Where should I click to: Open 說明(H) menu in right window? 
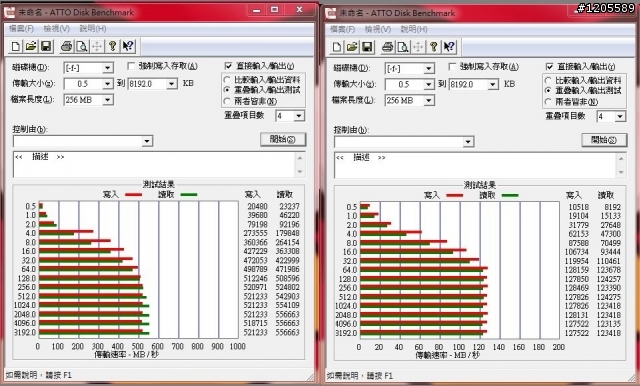click(414, 29)
